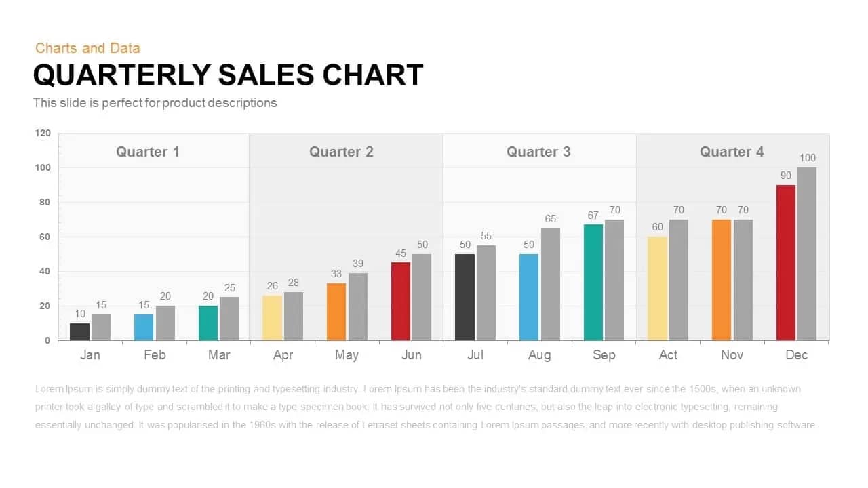Screen dimensions: 868x488
Task: Click the Quarter 3 header
Action: [x=538, y=152]
